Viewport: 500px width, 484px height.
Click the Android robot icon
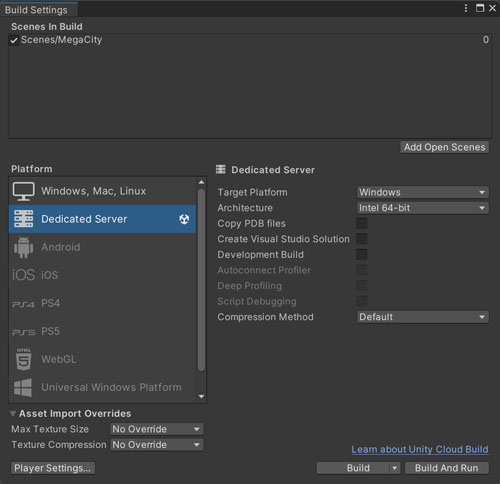[23, 247]
